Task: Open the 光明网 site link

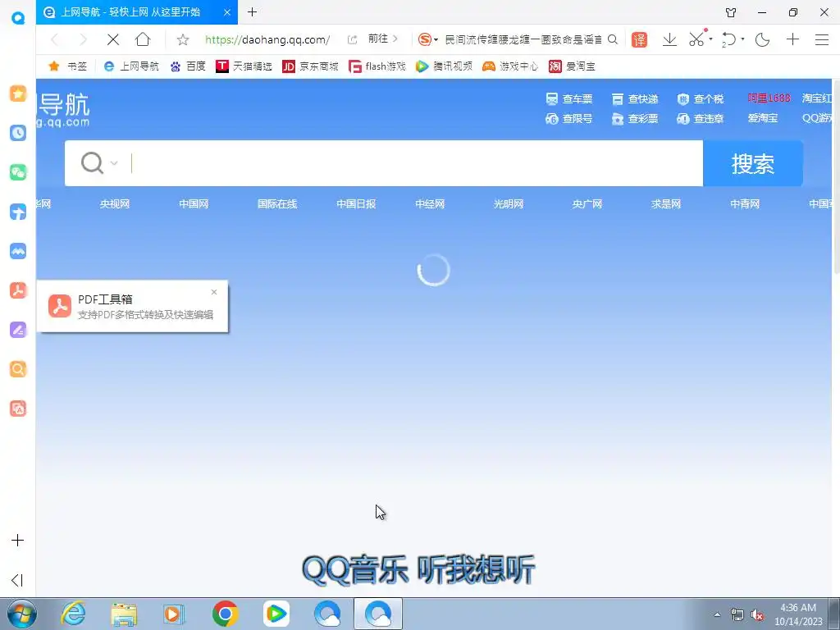Action: [509, 204]
